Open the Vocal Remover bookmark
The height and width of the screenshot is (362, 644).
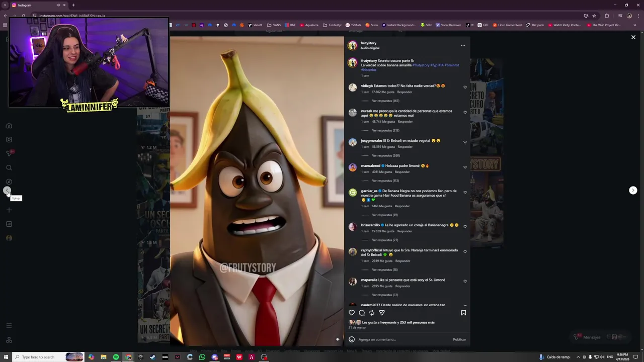(448, 25)
